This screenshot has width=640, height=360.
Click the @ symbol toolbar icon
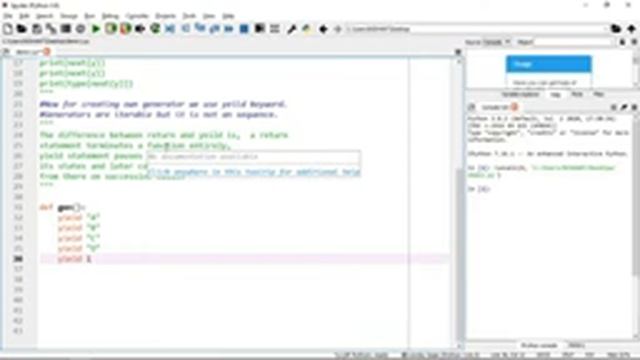80,29
